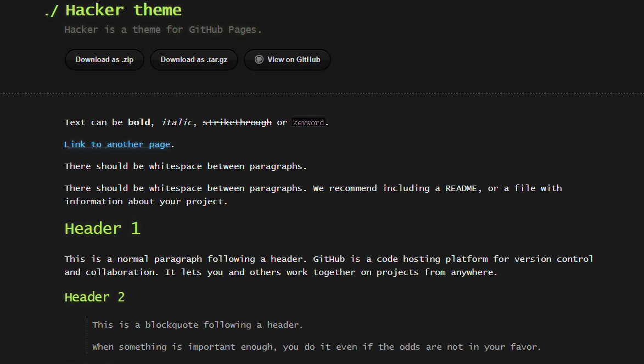
Task: Open the View on GitHub button
Action: coord(287,60)
